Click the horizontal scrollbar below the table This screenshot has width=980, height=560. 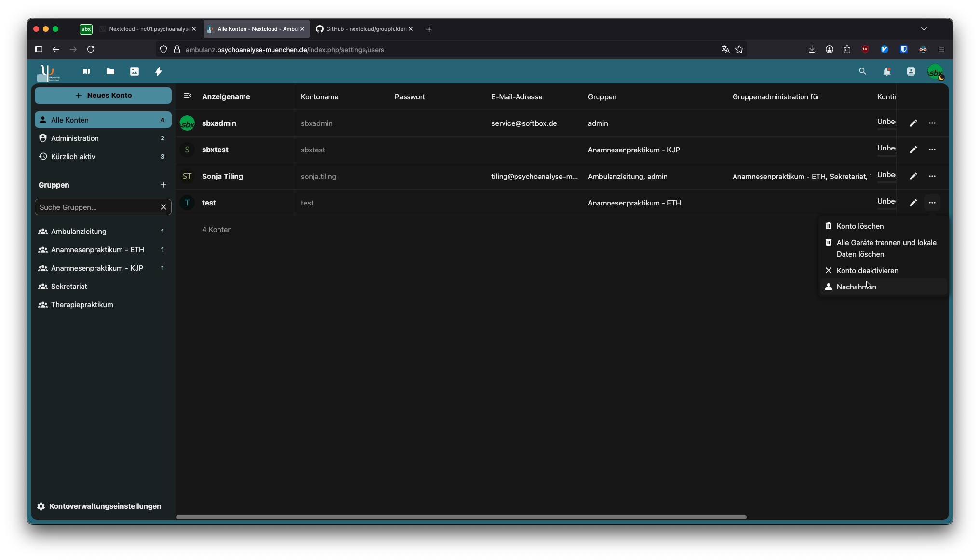pyautogui.click(x=461, y=517)
